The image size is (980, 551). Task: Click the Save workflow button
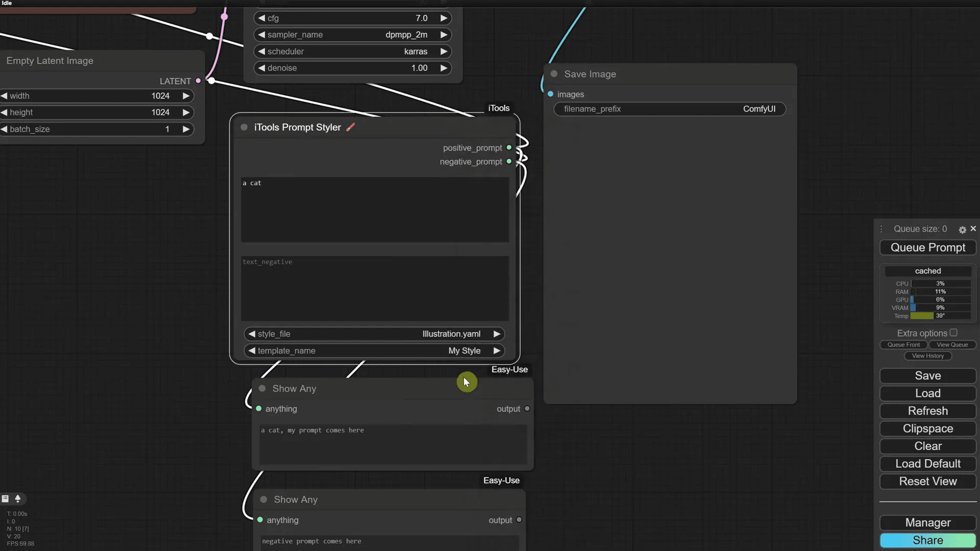(x=928, y=376)
